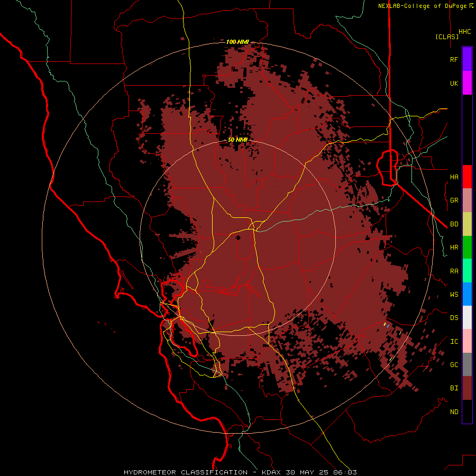
Task: Click the HA red legend swatch
Action: (x=467, y=177)
